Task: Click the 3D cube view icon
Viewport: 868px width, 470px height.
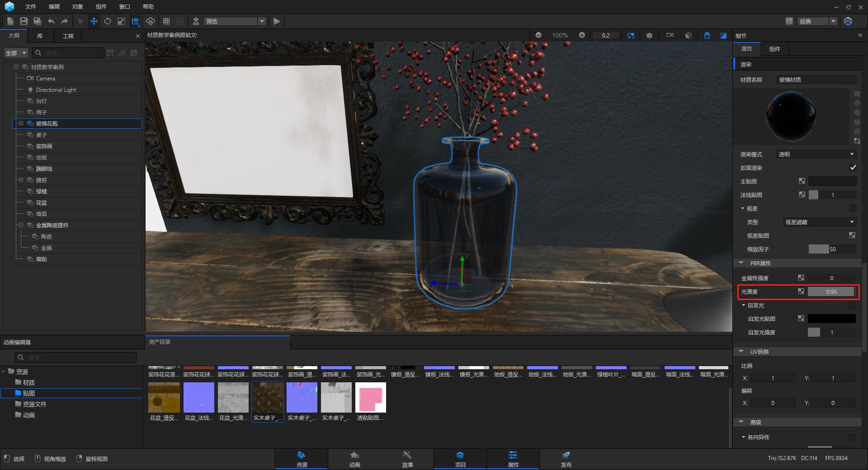Action: pos(689,35)
